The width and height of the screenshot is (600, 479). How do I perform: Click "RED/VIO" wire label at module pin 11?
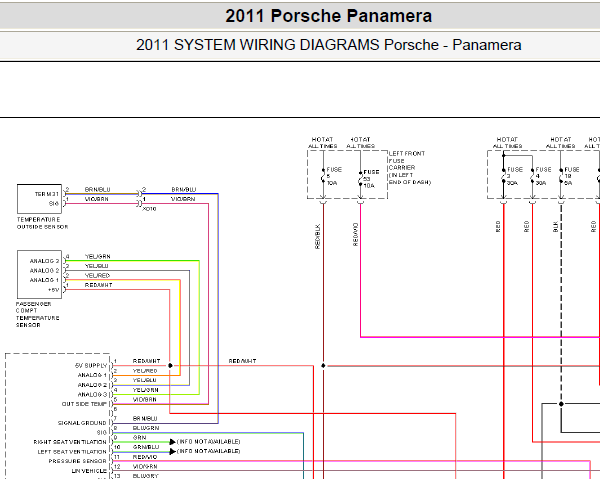pyautogui.click(x=145, y=457)
